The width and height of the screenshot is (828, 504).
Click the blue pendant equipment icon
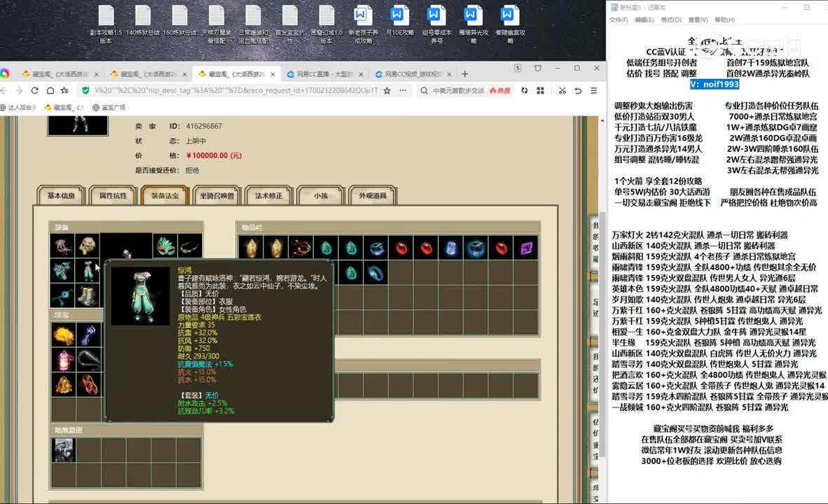62,295
